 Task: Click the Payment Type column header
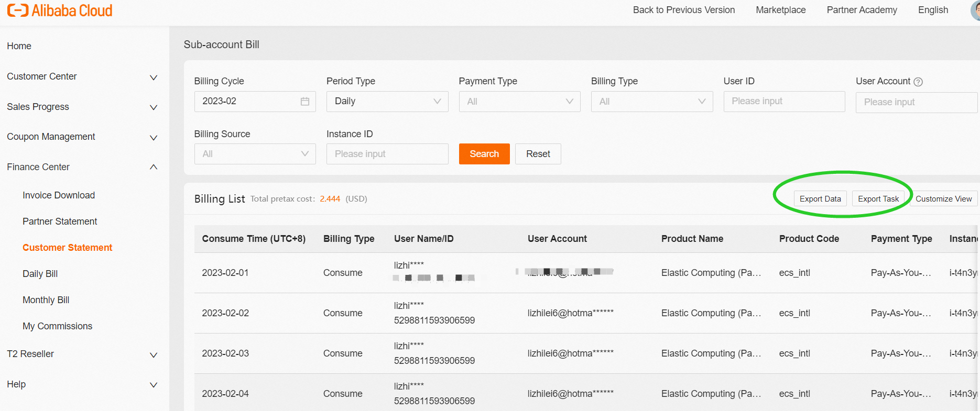901,239
